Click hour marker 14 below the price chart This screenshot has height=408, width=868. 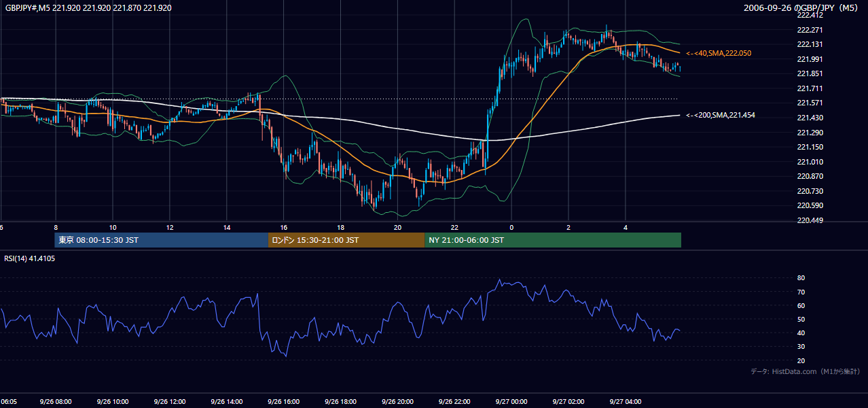pos(227,228)
